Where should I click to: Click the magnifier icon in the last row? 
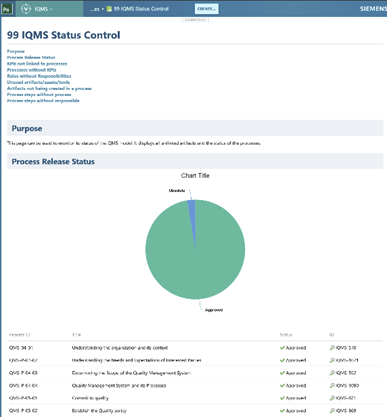pos(332,411)
